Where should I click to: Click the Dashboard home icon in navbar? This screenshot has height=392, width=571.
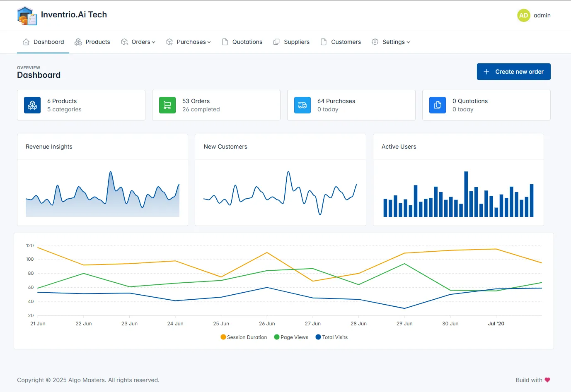click(x=26, y=42)
